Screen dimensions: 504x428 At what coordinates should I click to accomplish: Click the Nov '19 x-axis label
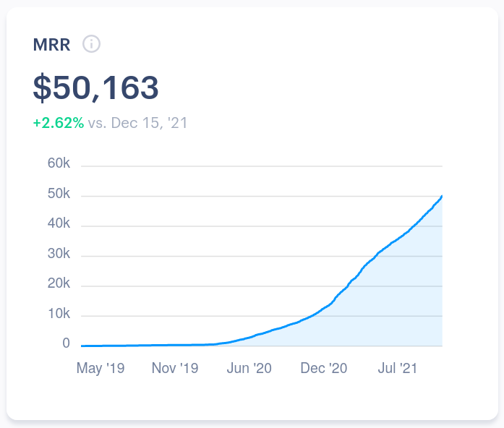pos(175,368)
